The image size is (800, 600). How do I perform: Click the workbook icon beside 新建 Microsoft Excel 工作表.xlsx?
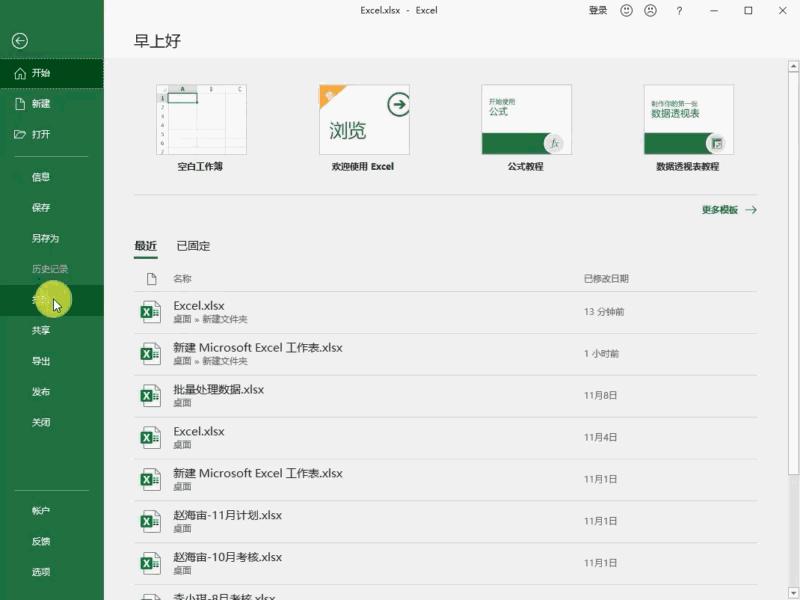(x=148, y=353)
